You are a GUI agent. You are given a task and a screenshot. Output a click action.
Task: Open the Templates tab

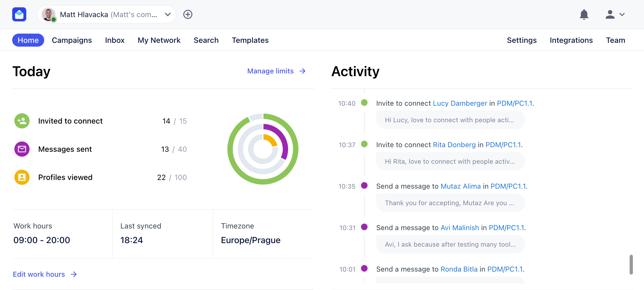click(x=250, y=40)
